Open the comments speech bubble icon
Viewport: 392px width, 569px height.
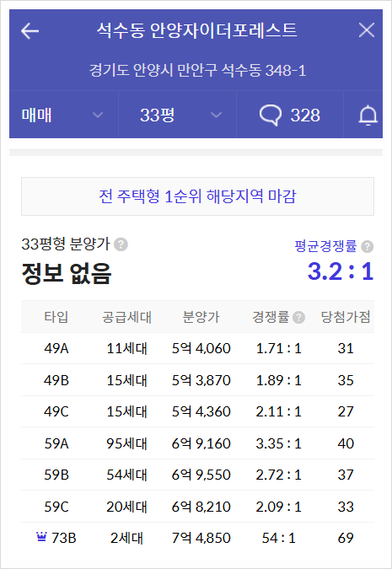pos(271,115)
